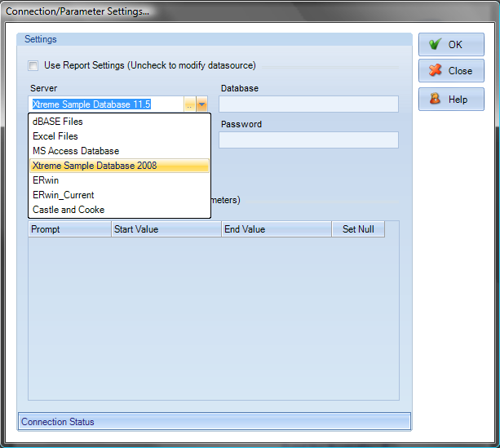Focus the Password input box
Viewport: 500px width, 448px height.
pyautogui.click(x=308, y=140)
